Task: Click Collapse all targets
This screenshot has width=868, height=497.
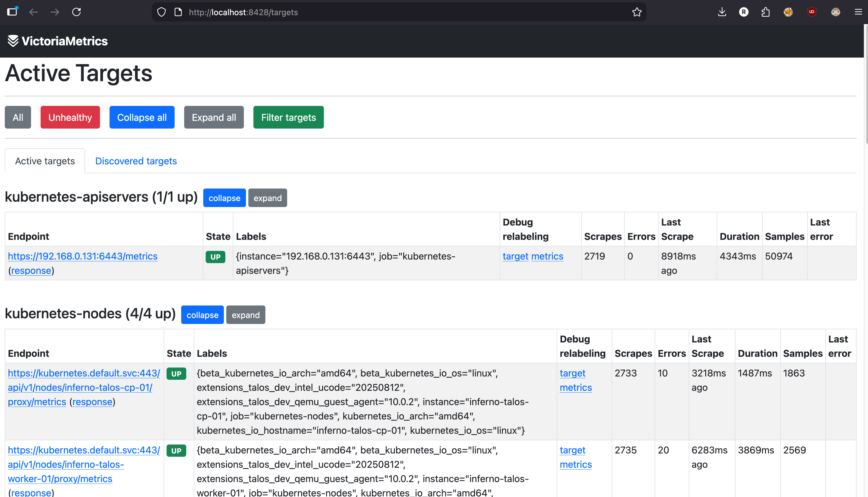Action: (142, 117)
